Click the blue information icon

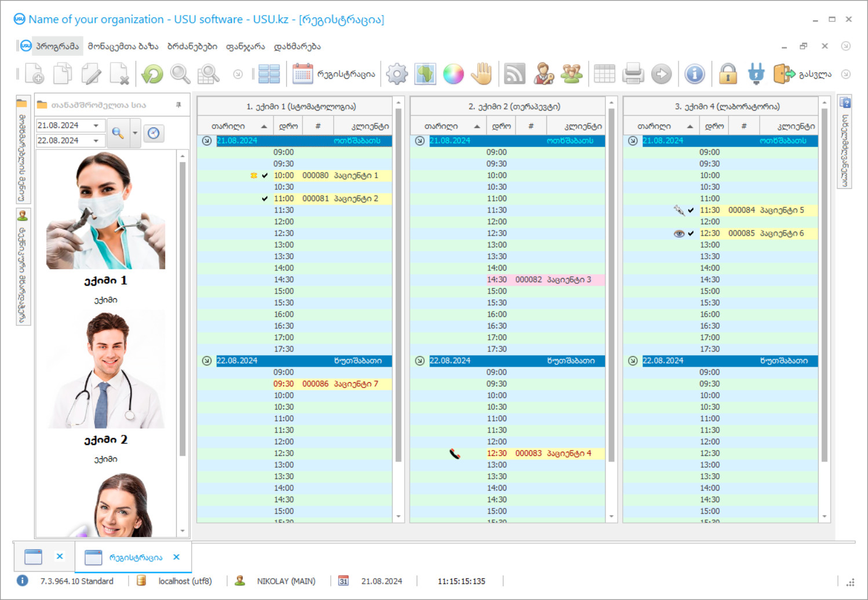pyautogui.click(x=694, y=74)
